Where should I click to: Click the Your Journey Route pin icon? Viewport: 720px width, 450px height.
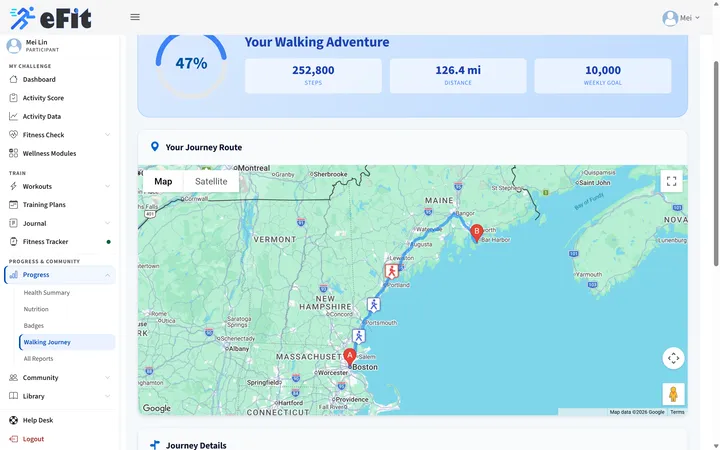point(155,147)
